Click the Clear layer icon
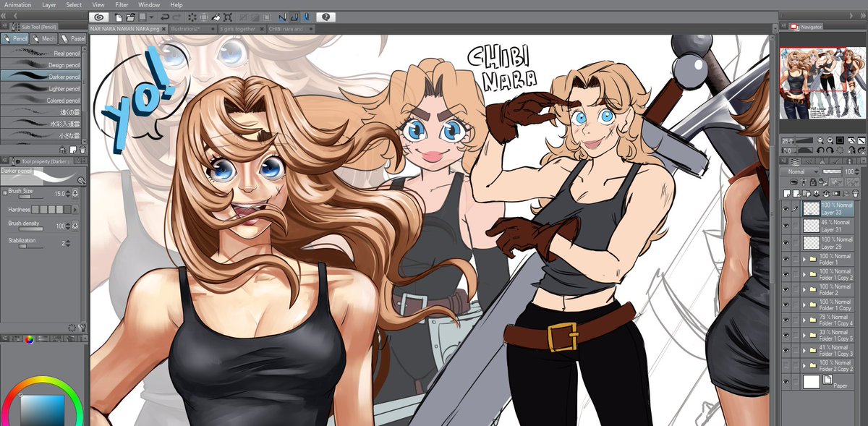The height and width of the screenshot is (426, 868). point(192,17)
